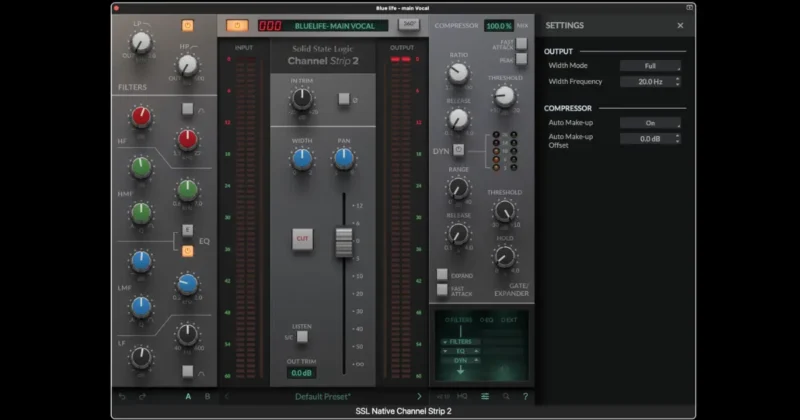Open the Auto Make-up On dropdown
This screenshot has width=800, height=420.
650,123
